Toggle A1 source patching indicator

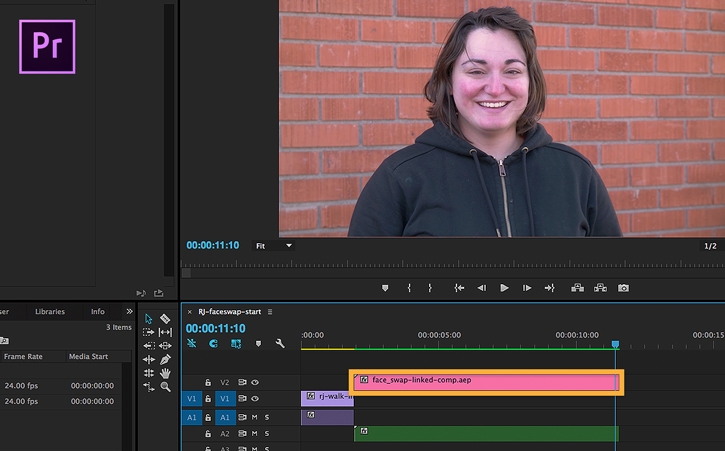pos(191,417)
